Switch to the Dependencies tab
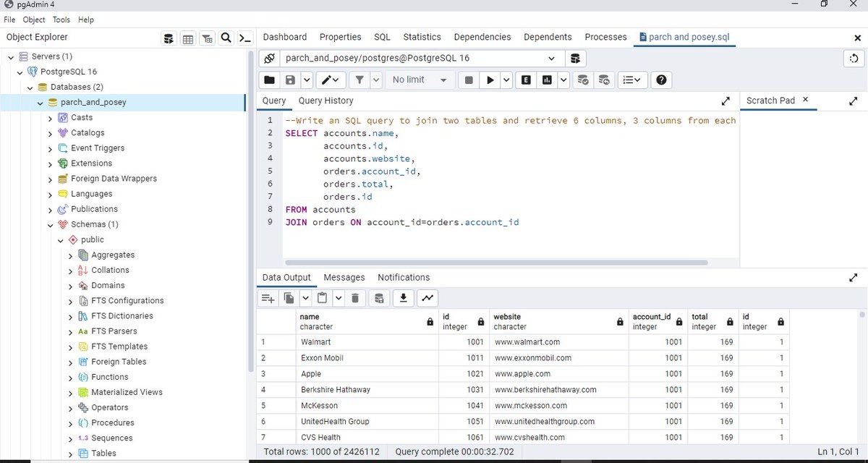 (x=482, y=37)
